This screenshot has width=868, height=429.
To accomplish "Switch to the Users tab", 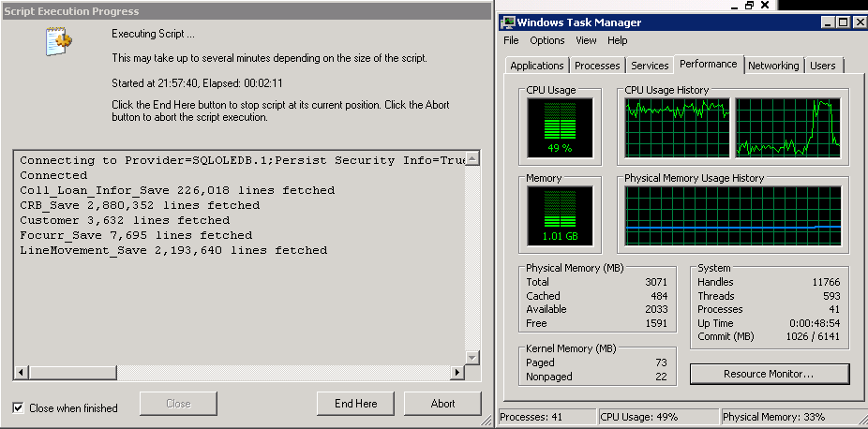I will tap(823, 66).
